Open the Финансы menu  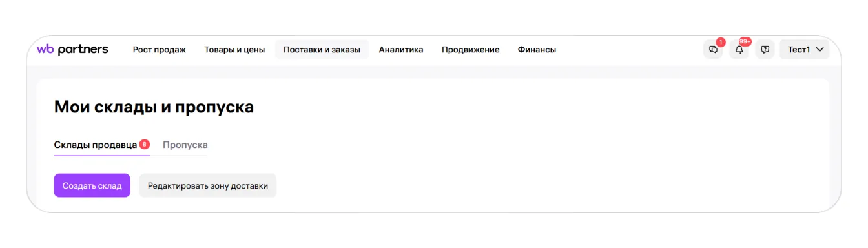pyautogui.click(x=537, y=50)
